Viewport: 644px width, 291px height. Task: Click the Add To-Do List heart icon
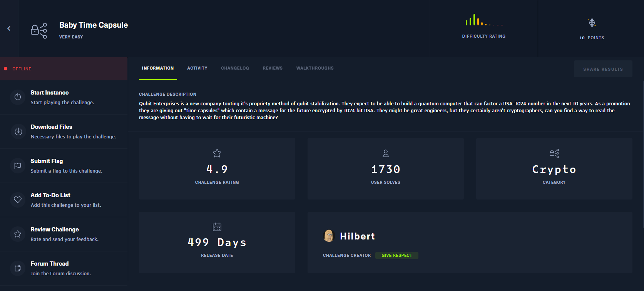(x=18, y=200)
